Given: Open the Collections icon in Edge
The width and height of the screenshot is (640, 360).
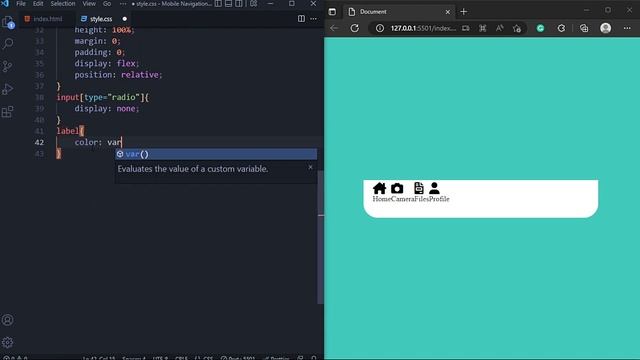Looking at the screenshot, I should (584, 28).
